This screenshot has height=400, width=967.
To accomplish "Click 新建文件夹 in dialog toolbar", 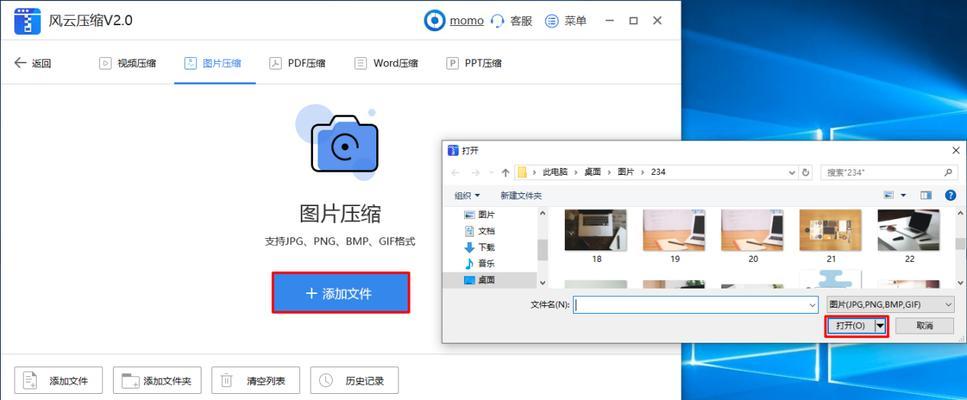I will pyautogui.click(x=521, y=195).
